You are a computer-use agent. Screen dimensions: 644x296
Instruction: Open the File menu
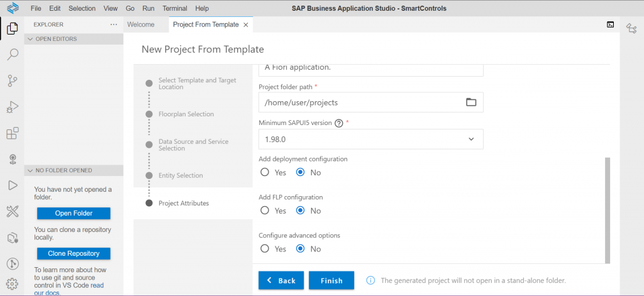click(36, 8)
